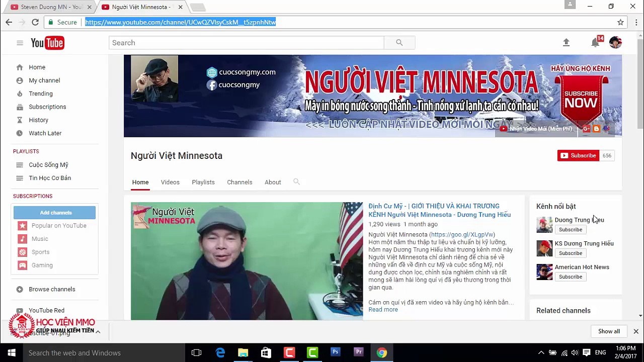This screenshot has width=644, height=362.
Task: Open the YouTube hamburger guide menu
Action: [20, 43]
